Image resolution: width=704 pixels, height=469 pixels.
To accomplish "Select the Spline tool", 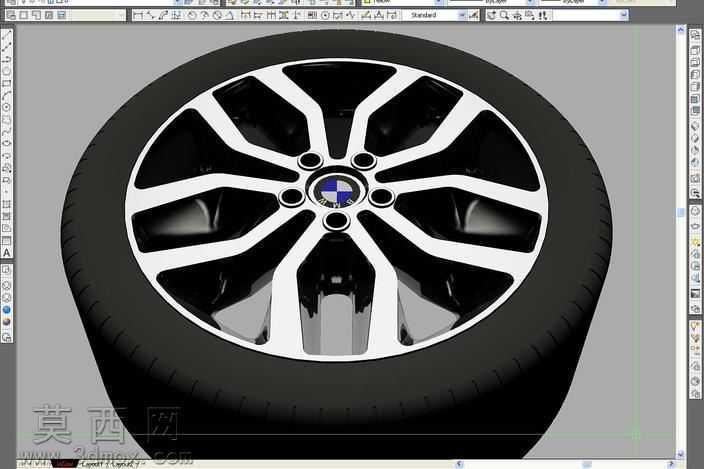I will click(7, 131).
